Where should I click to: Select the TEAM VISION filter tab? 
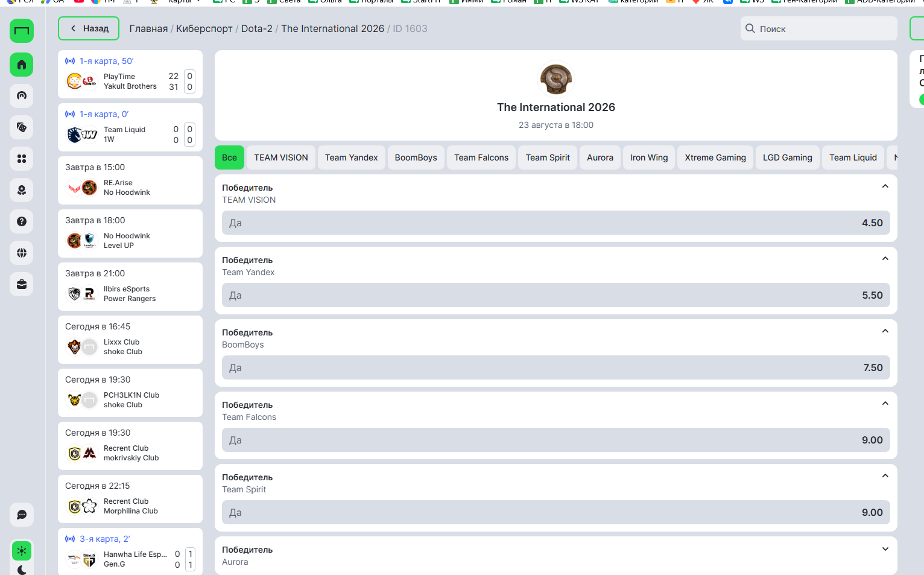[281, 157]
